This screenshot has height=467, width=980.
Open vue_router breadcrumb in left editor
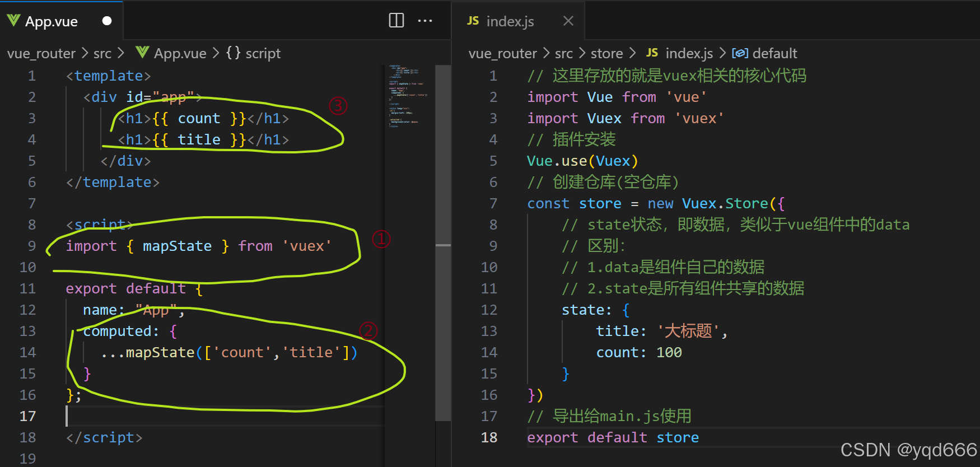tap(41, 53)
